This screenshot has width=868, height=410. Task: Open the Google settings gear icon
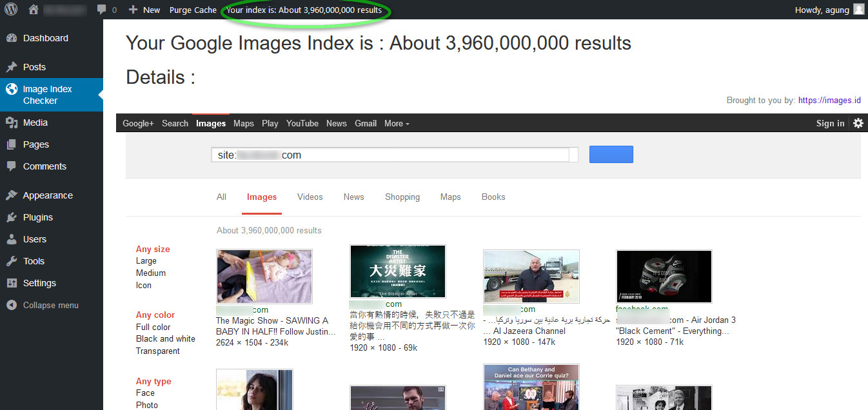click(858, 123)
